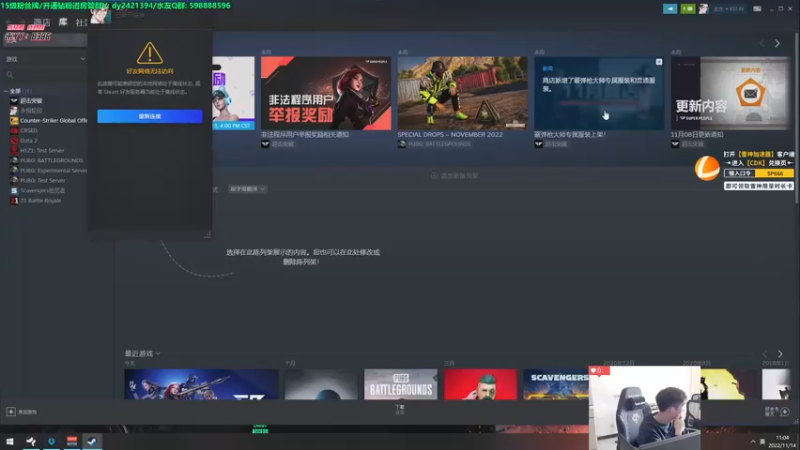Click the small icon on blue news card corner
The width and height of the screenshot is (800, 450).
pyautogui.click(x=659, y=62)
